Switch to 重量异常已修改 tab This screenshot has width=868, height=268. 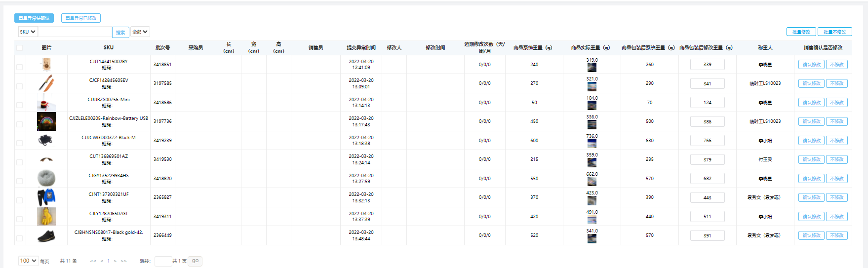click(81, 18)
